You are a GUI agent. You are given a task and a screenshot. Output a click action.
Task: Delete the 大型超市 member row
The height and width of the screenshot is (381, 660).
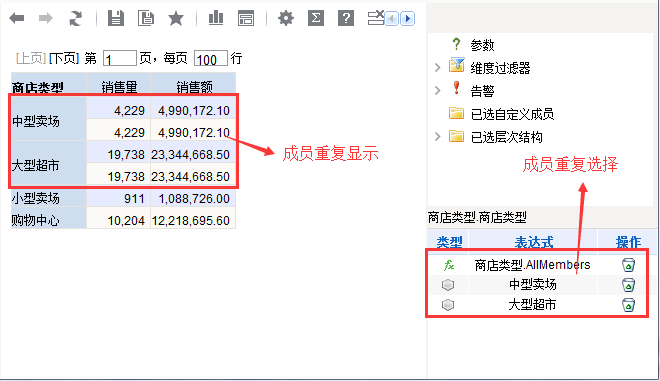[x=628, y=305]
